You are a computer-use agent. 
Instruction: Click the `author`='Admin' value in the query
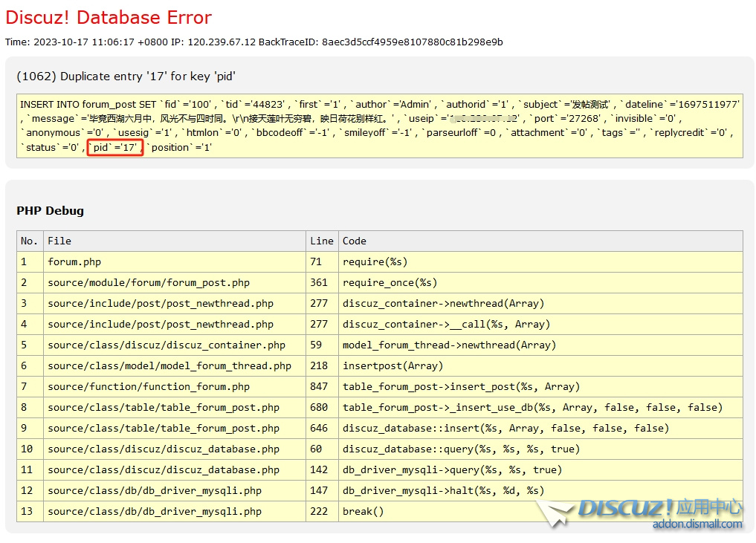click(391, 105)
